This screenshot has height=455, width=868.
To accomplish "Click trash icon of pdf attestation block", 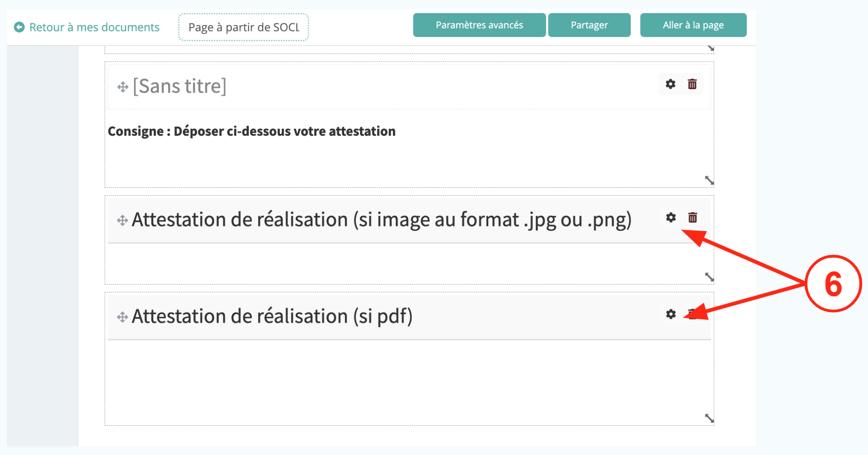I will [x=693, y=314].
